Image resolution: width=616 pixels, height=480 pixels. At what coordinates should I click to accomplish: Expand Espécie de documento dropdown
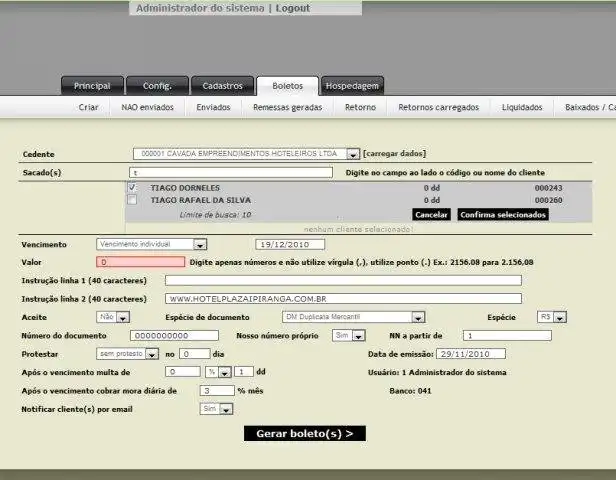point(354,317)
